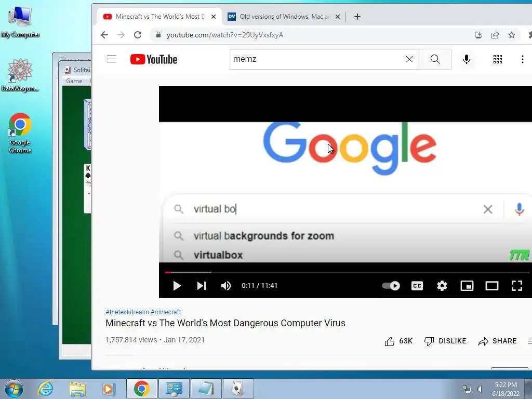
Task: Open the #minecraft hashtag
Action: (x=166, y=312)
